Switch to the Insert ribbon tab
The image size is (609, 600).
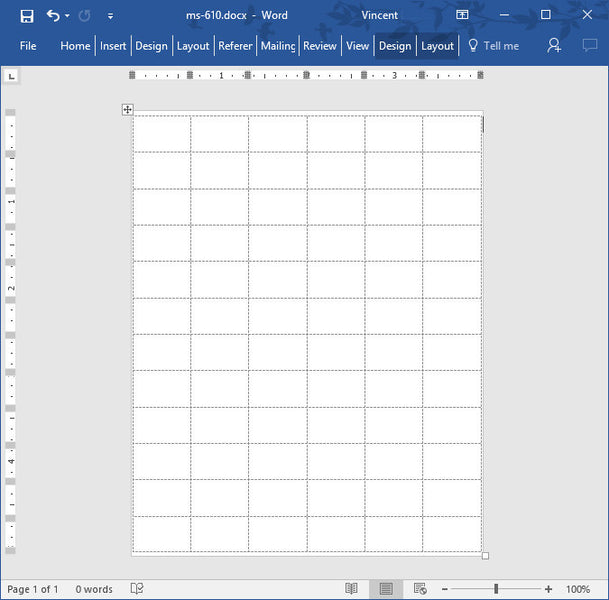(113, 46)
